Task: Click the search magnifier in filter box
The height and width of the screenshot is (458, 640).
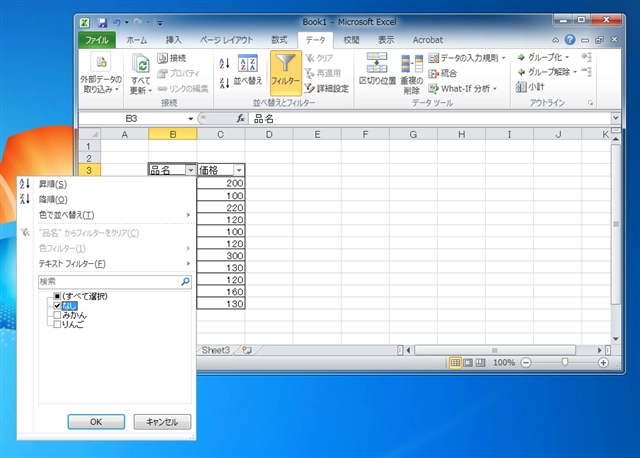Action: pyautogui.click(x=185, y=281)
